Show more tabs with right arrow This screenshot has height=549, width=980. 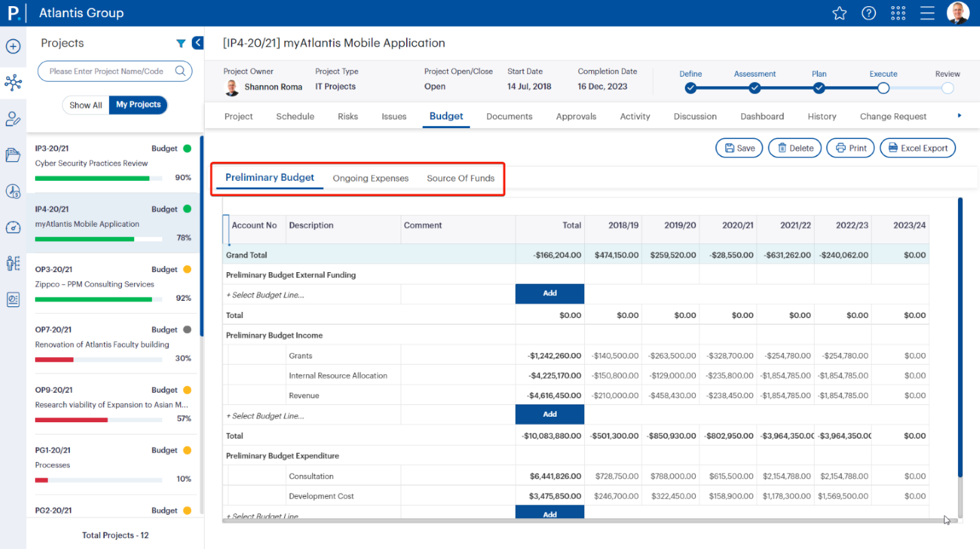click(x=959, y=116)
